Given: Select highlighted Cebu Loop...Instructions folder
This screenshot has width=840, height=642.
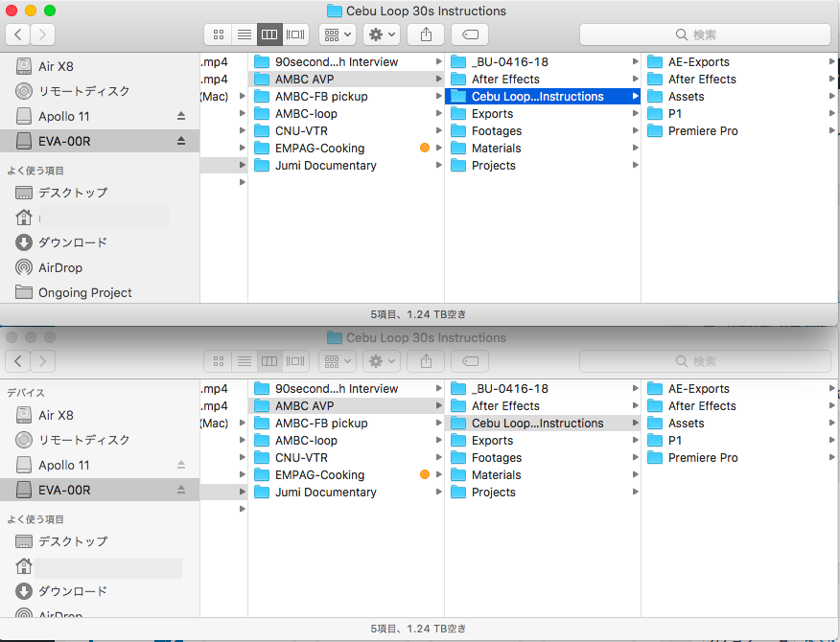Looking at the screenshot, I should tap(543, 97).
